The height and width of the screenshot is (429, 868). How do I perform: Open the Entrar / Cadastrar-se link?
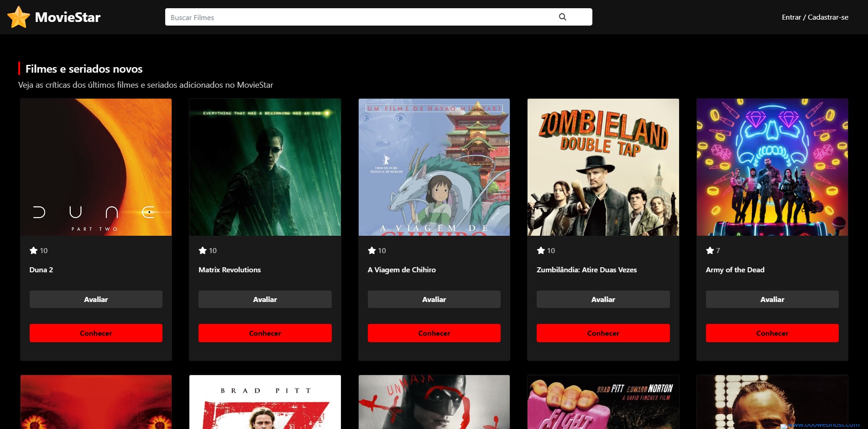815,17
